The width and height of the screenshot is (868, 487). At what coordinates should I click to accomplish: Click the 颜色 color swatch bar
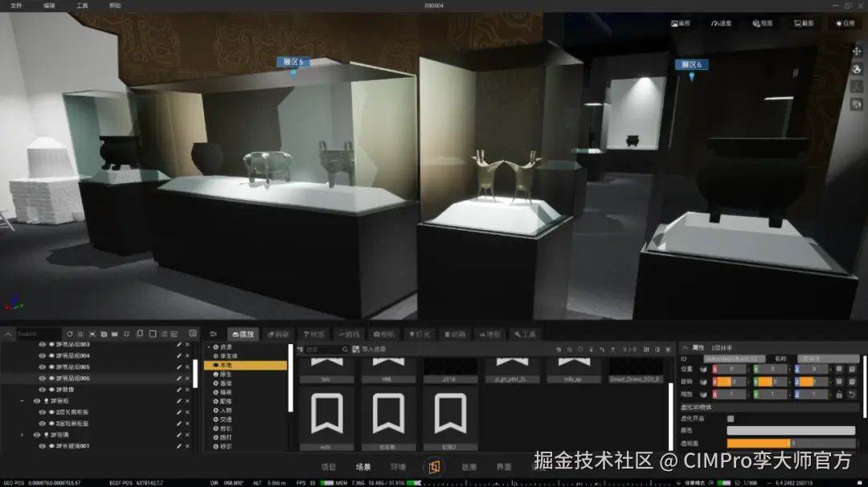(x=791, y=431)
